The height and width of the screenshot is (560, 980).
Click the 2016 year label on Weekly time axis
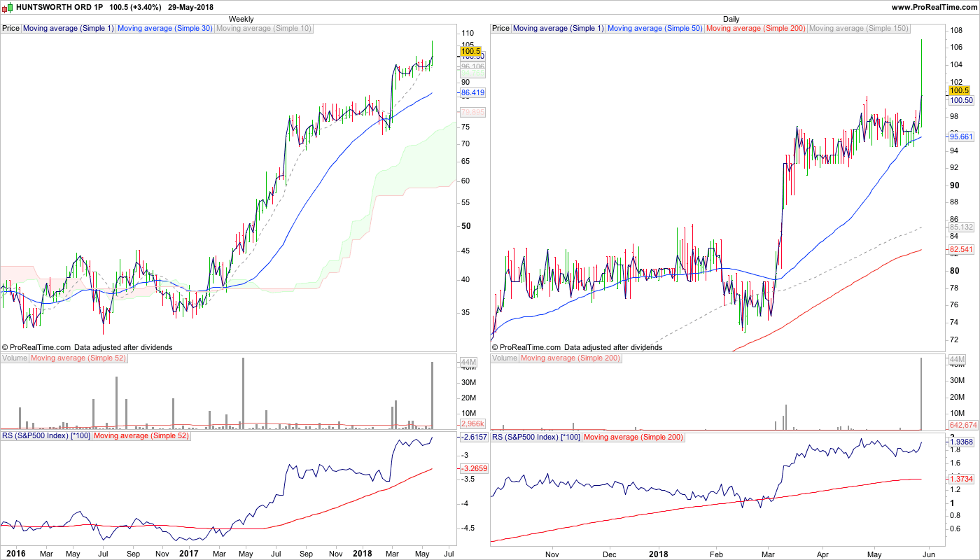click(15, 553)
